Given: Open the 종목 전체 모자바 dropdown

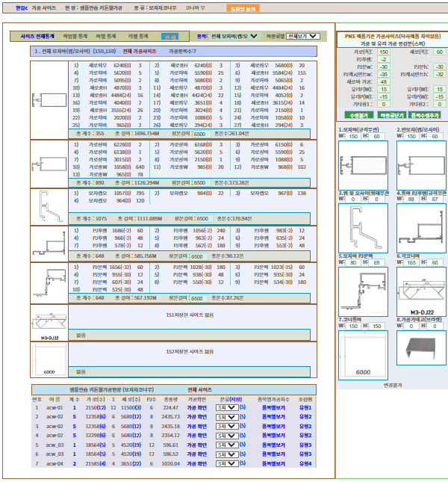Looking at the screenshot, I should 235,37.
